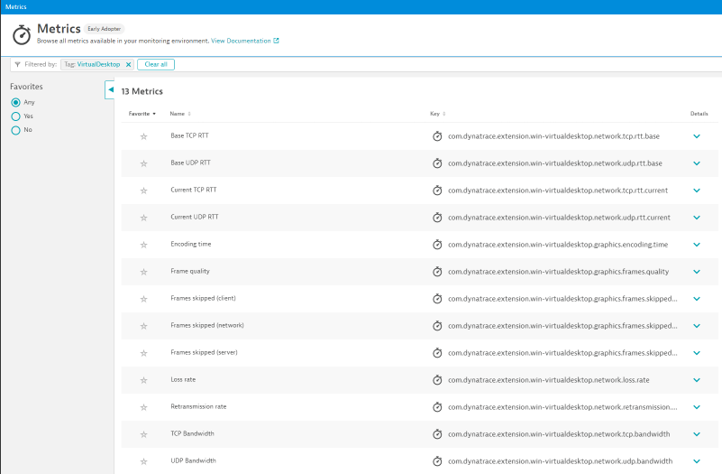Expand details for Loss rate
722x474 pixels.
pyautogui.click(x=697, y=380)
